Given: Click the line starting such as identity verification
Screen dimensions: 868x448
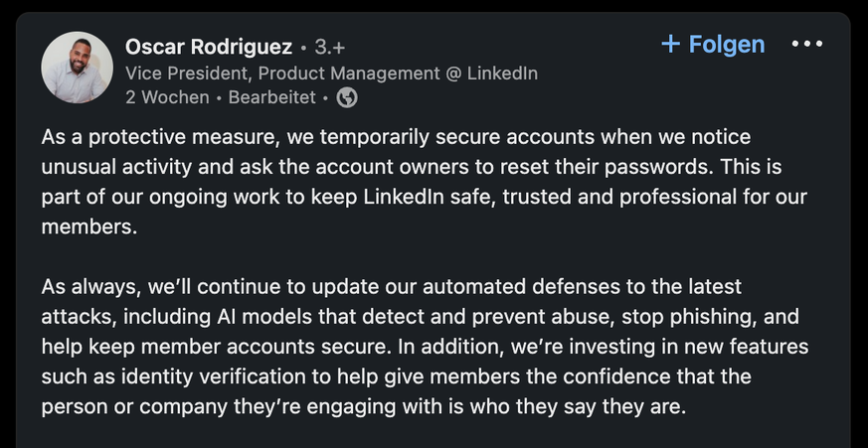Looking at the screenshot, I should 397,376.
